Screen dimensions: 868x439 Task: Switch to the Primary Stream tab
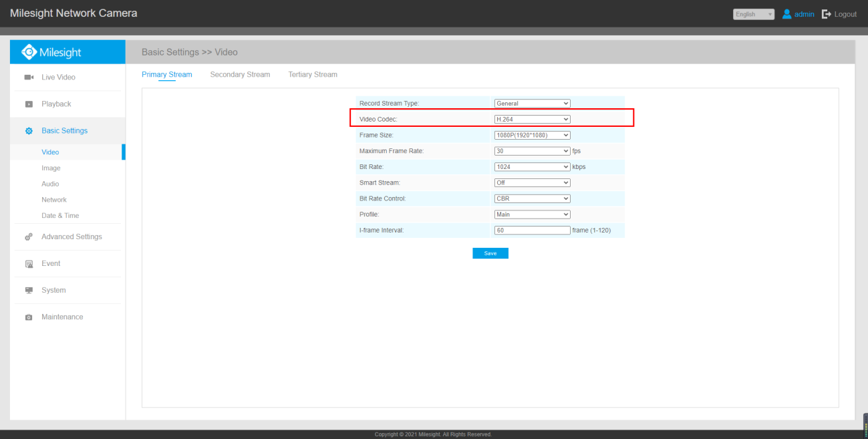(x=166, y=75)
